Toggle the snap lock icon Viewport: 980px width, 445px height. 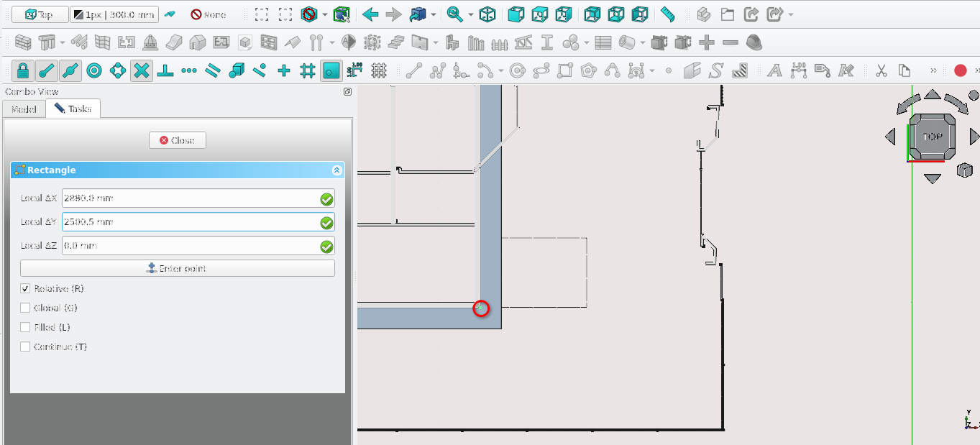coord(23,70)
